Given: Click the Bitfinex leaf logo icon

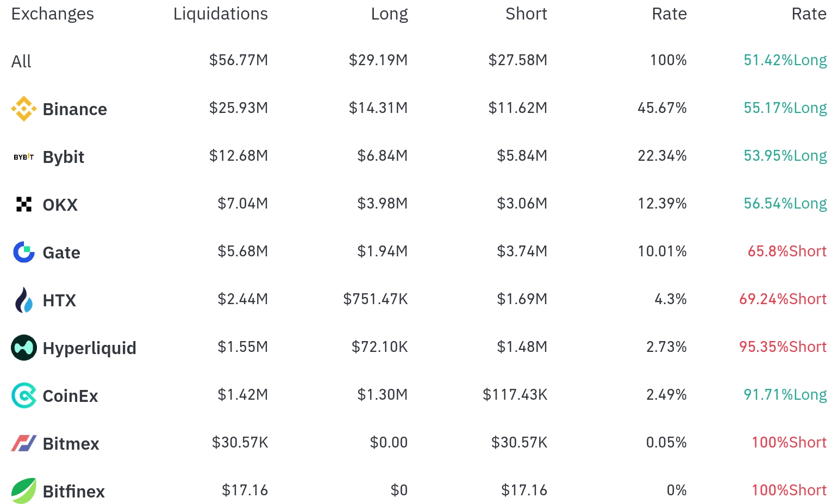Looking at the screenshot, I should click(x=24, y=491).
